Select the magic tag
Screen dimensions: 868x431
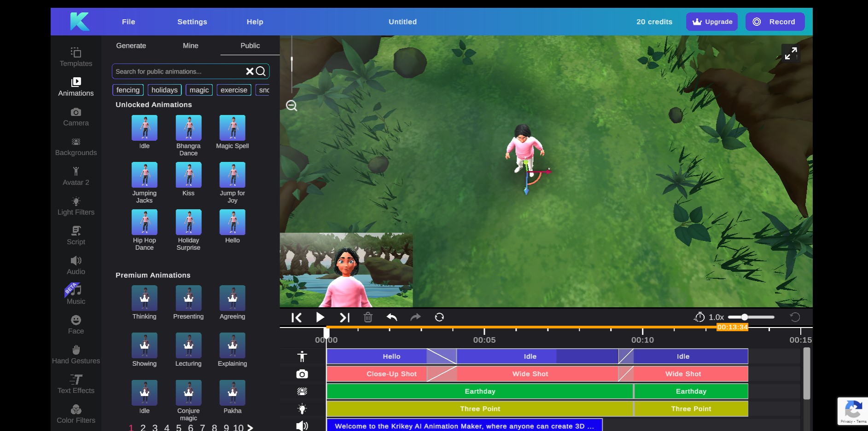[x=199, y=90]
